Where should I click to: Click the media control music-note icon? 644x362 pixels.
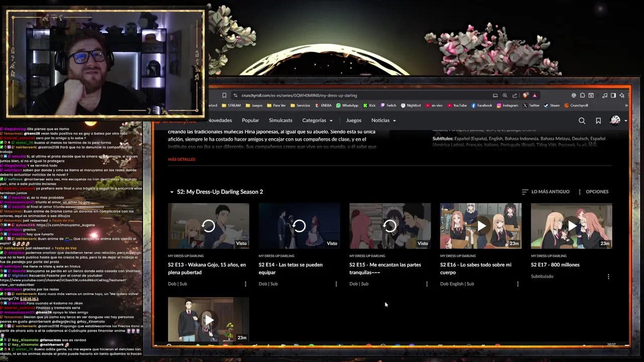pyautogui.click(x=605, y=96)
